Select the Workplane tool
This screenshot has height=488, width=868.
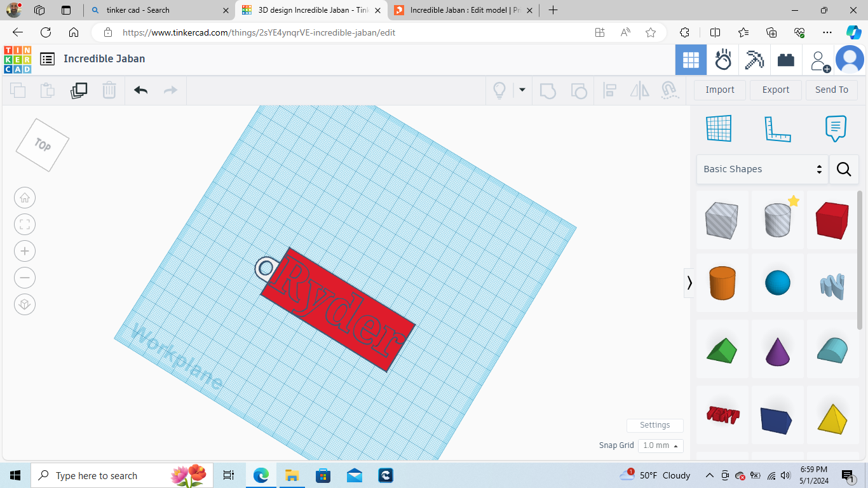[719, 128]
